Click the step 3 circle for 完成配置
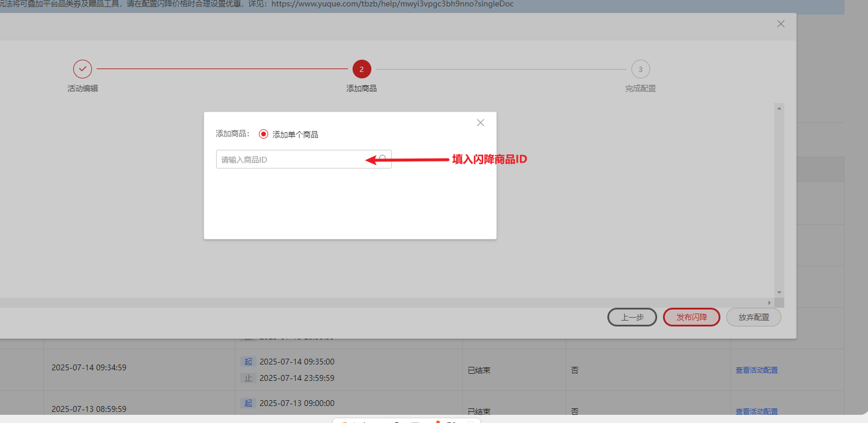 point(640,69)
